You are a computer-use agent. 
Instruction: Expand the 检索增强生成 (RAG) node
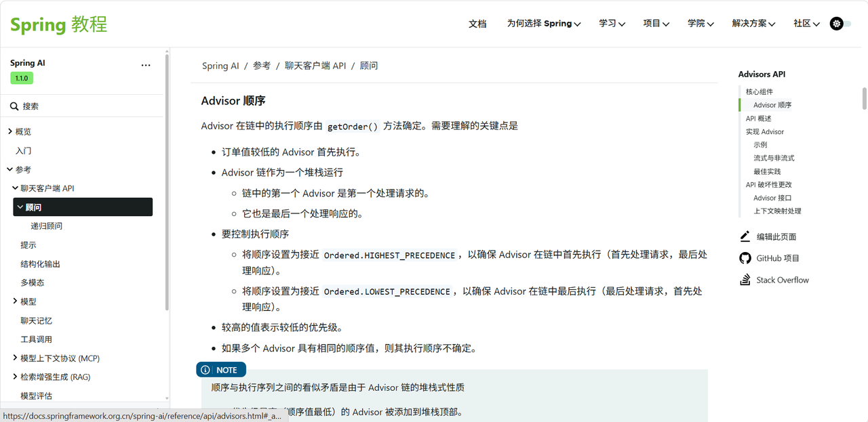coord(15,377)
